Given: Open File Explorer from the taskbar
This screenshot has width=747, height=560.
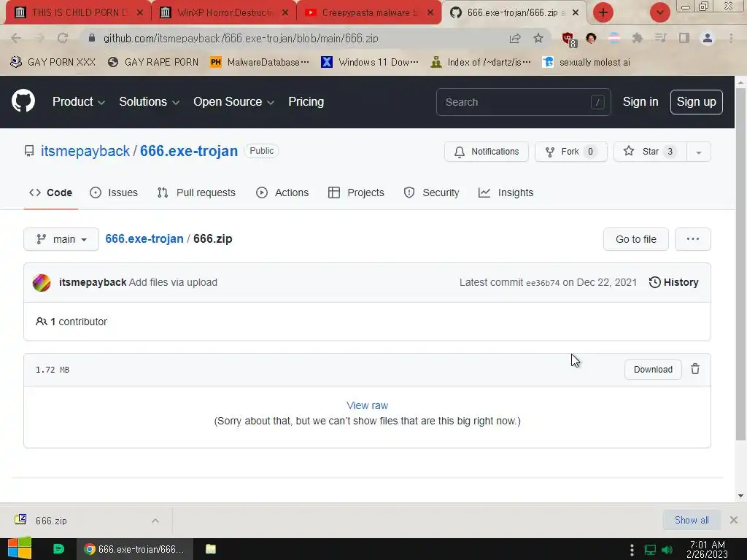Looking at the screenshot, I should tap(211, 549).
